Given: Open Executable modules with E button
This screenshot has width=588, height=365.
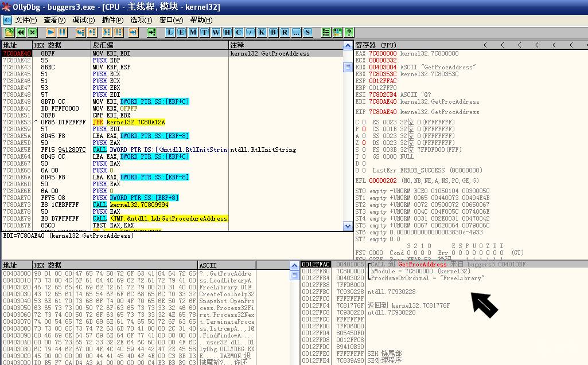Looking at the screenshot, I should [181, 32].
